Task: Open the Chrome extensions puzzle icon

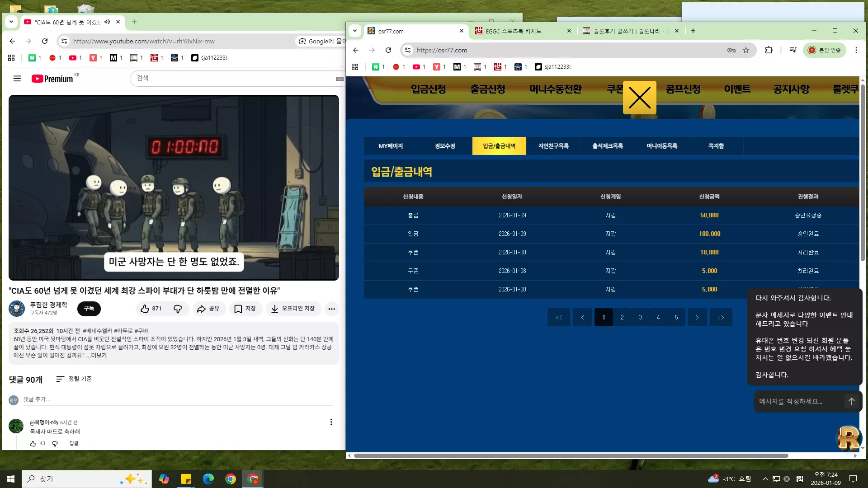Action: 769,50
